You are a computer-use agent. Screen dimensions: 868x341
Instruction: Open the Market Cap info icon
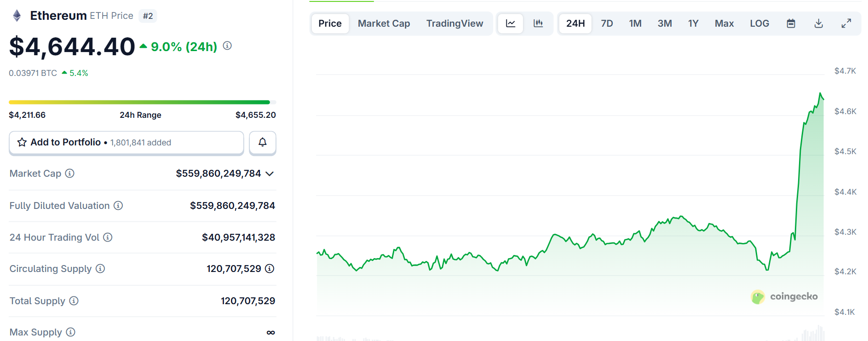pyautogui.click(x=69, y=173)
